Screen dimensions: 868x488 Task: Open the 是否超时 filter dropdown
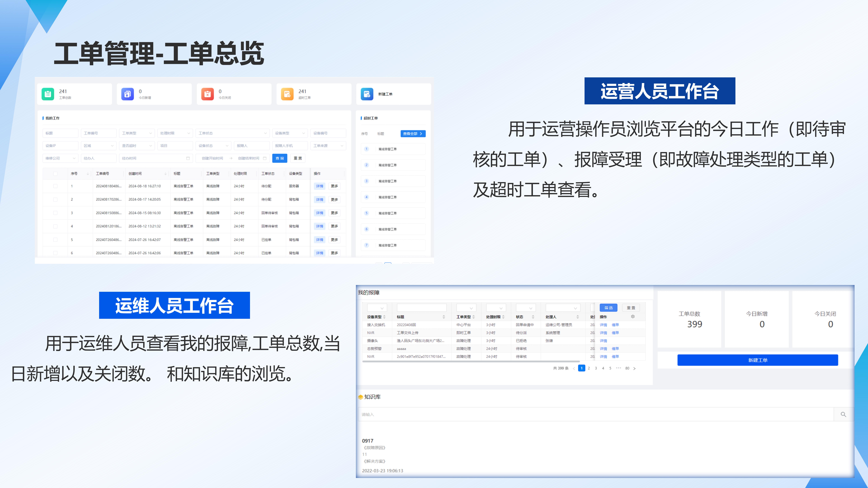tap(137, 146)
